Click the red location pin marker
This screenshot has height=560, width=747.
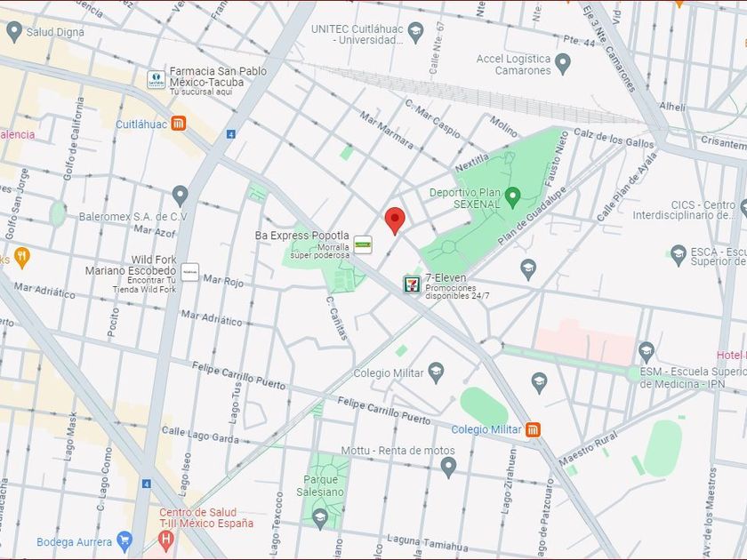395,220
